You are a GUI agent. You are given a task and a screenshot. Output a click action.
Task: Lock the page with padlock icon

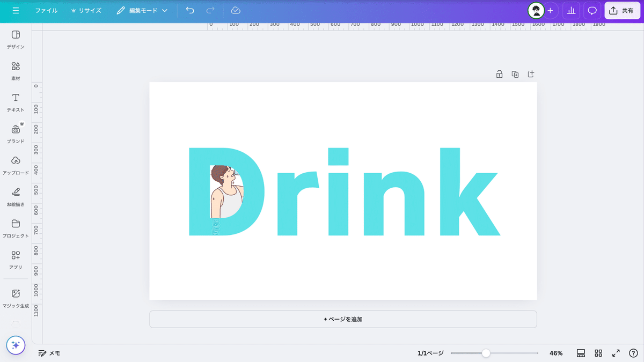click(499, 74)
